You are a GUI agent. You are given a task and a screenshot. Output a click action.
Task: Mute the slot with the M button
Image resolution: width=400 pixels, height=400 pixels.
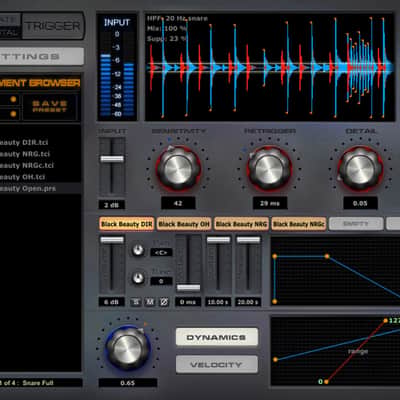click(150, 302)
